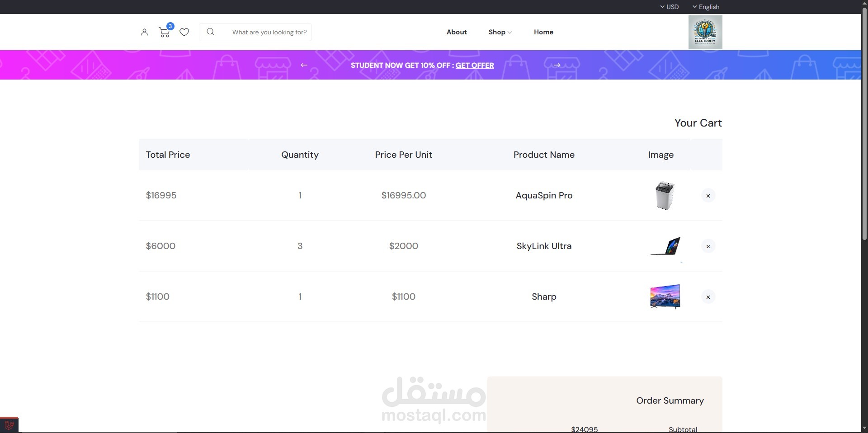Click the Your Cart heading
This screenshot has width=868, height=433.
pyautogui.click(x=698, y=123)
